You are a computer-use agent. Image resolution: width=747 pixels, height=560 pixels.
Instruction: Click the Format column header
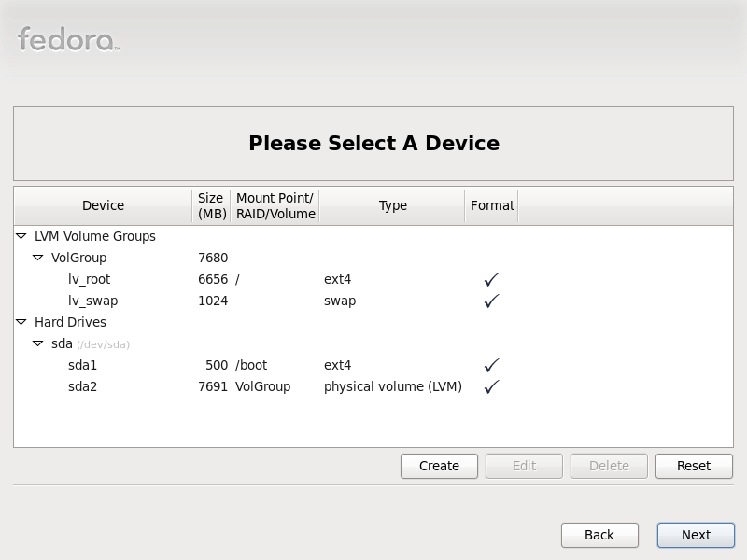pos(492,205)
